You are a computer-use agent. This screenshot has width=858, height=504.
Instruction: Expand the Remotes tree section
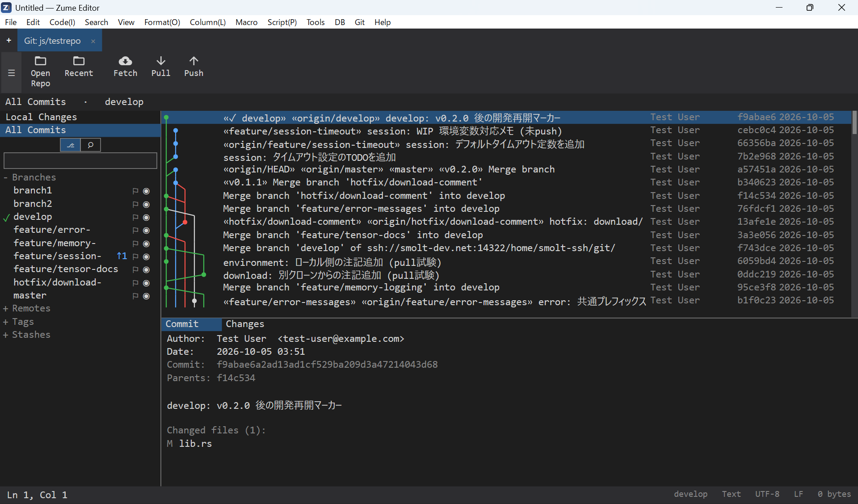[x=6, y=308]
